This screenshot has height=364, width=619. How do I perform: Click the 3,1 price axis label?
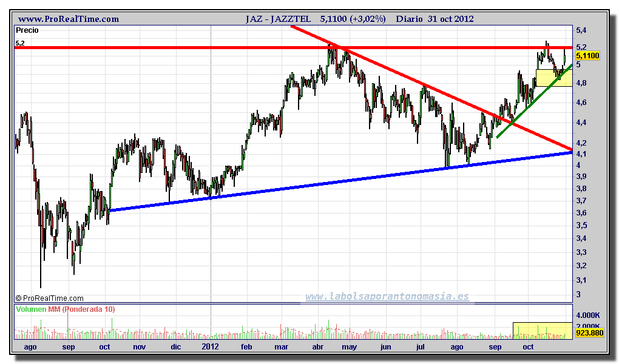click(581, 280)
